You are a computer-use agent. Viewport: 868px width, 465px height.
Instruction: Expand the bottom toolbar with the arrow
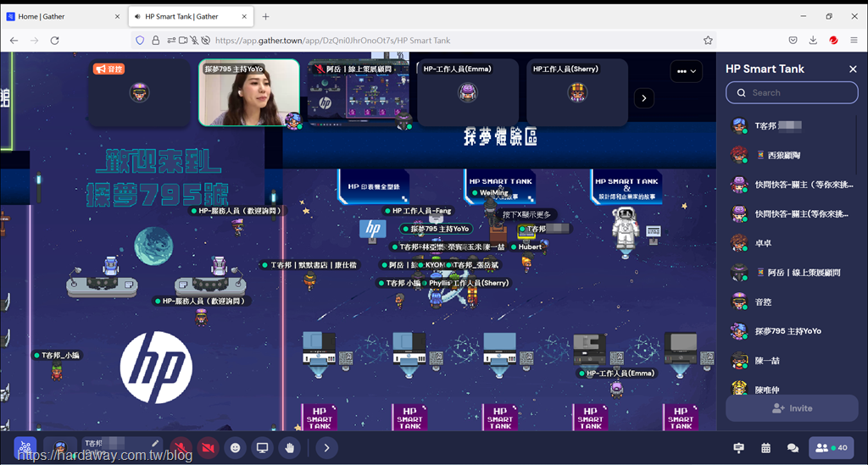(326, 448)
